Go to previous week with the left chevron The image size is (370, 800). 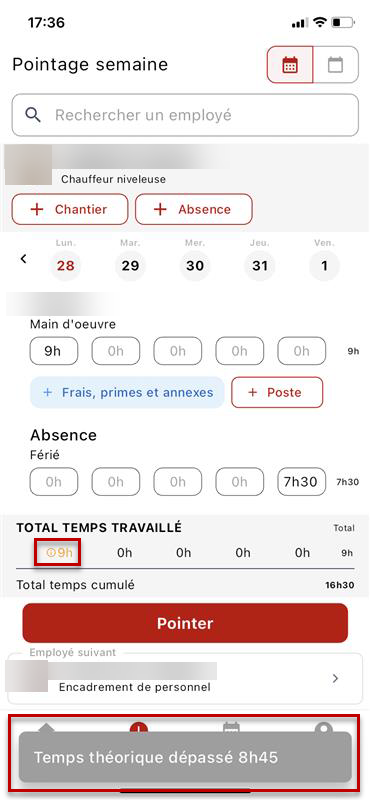coord(23,259)
